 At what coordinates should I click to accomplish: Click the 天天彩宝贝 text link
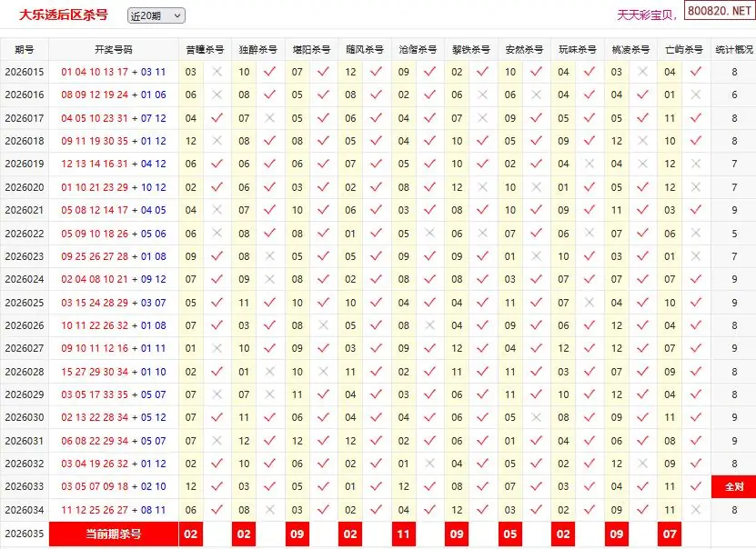(x=646, y=15)
